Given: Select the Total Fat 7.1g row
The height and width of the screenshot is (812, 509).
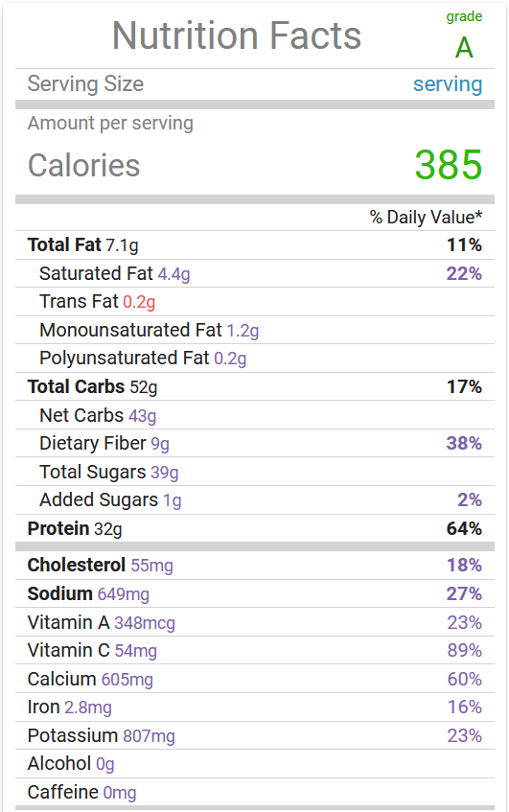Looking at the screenshot, I should click(255, 245).
